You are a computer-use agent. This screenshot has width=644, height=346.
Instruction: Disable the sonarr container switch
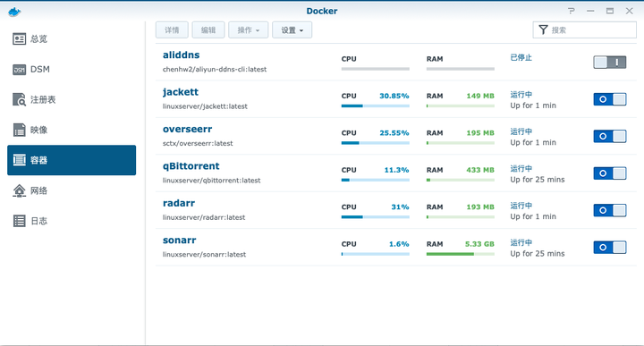(609, 248)
